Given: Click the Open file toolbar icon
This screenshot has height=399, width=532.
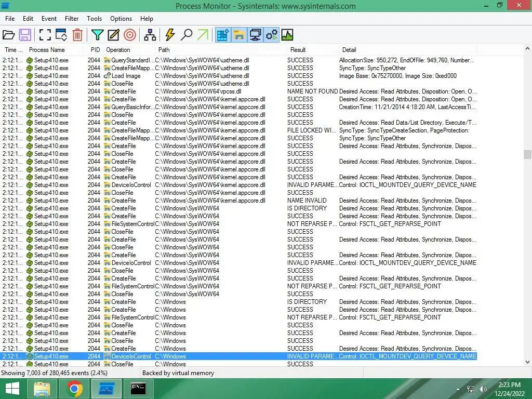Looking at the screenshot, I should (x=8, y=35).
